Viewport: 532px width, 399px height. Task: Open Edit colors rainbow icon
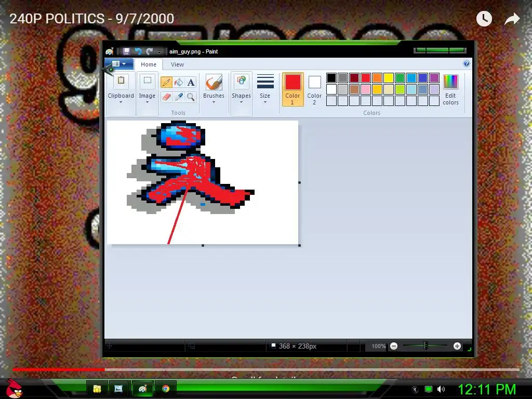pos(450,82)
